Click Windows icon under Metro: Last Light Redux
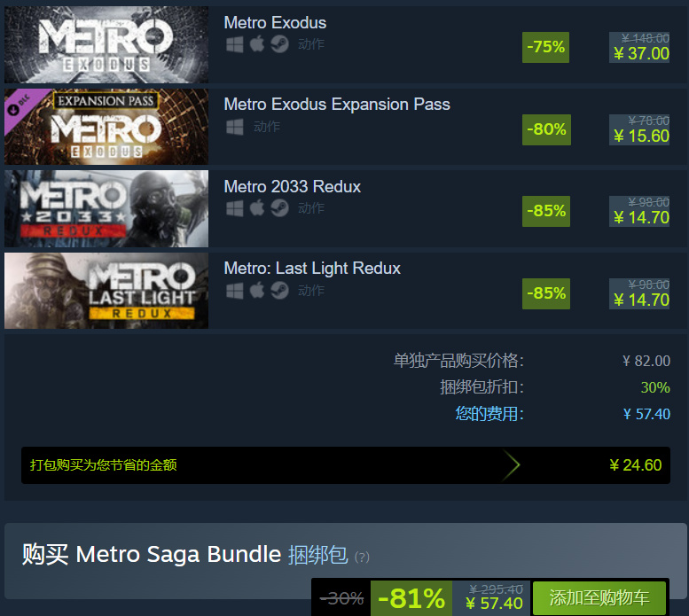This screenshot has height=616, width=689. click(x=234, y=291)
